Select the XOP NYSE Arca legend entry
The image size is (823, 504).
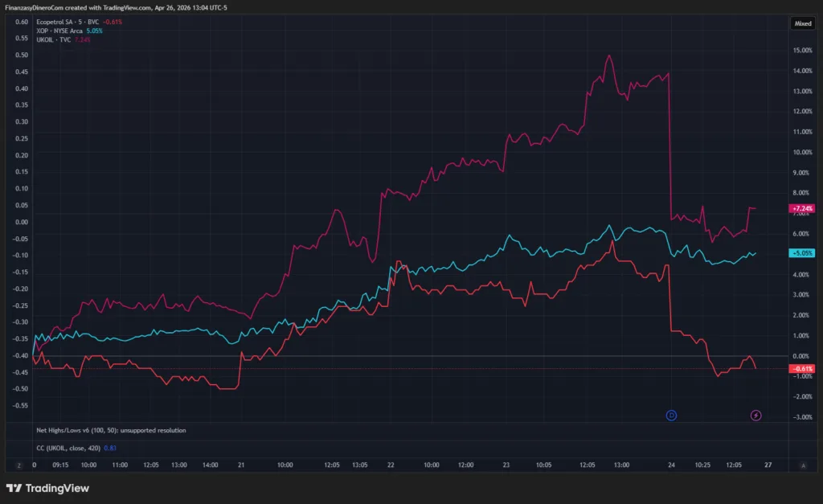(x=59, y=31)
